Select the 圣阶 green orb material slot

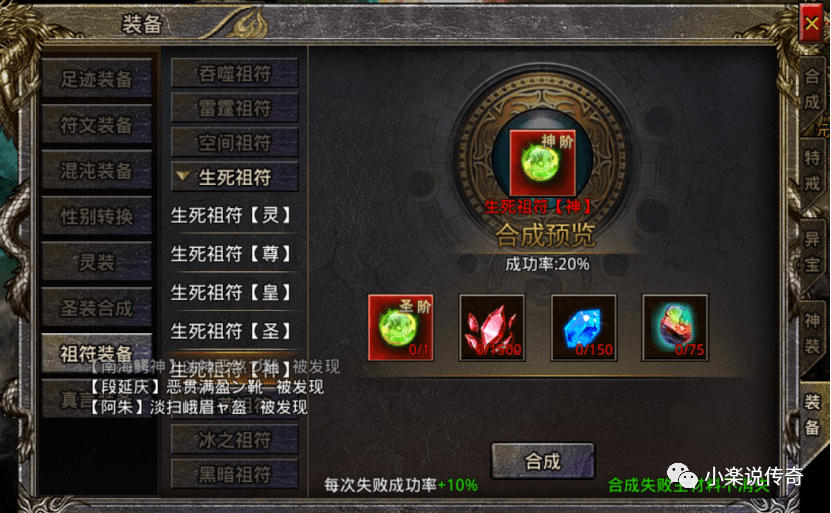401,328
